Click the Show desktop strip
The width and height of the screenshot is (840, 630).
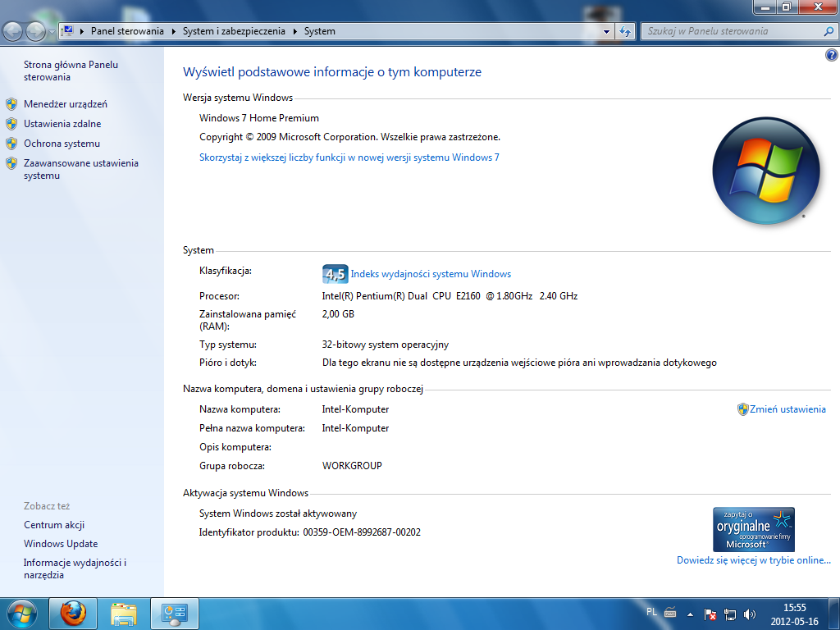(833, 614)
